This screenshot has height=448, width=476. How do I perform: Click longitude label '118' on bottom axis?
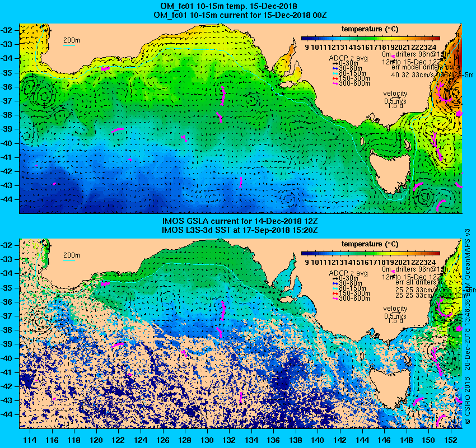pos(74,440)
